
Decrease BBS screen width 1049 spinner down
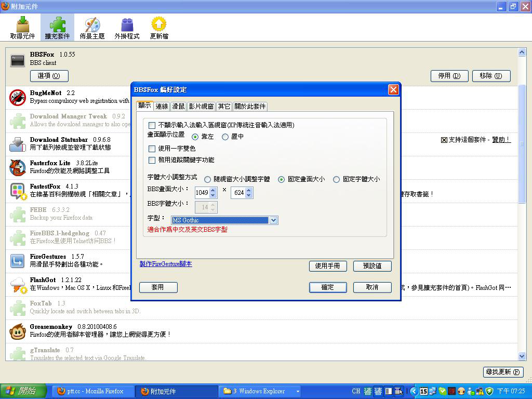[212, 195]
